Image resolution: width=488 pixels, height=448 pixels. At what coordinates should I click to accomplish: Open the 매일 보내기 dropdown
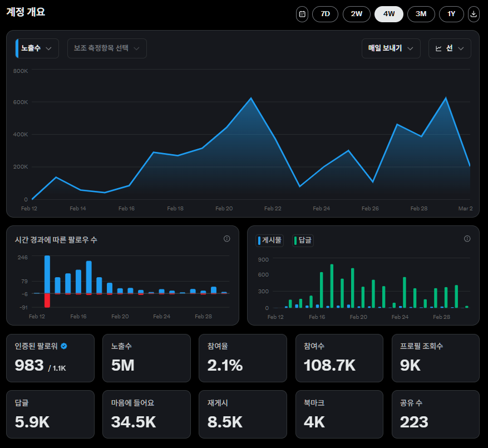391,48
